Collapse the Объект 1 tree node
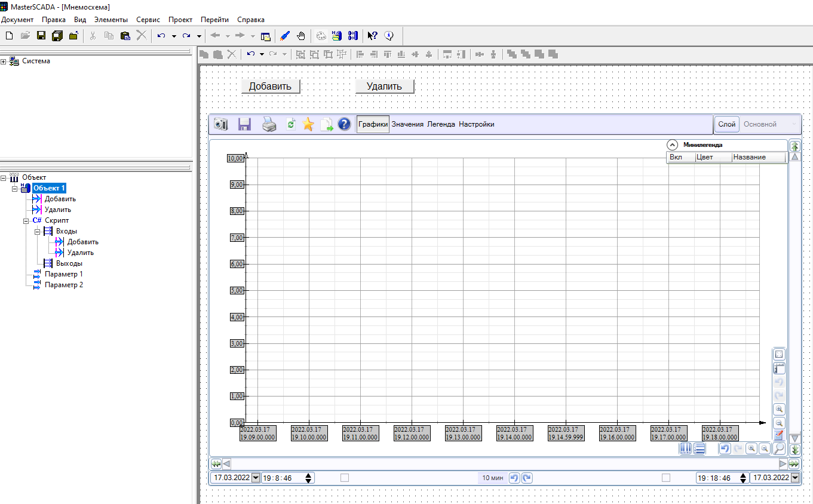This screenshot has width=813, height=504. coord(15,188)
